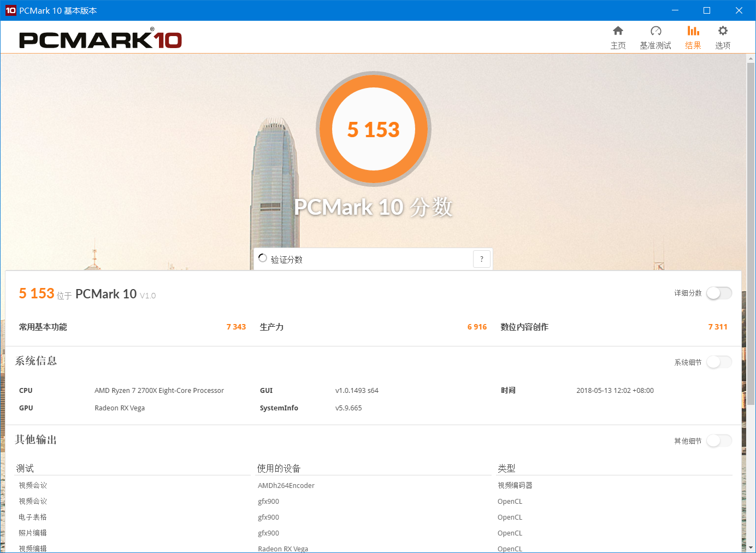The height and width of the screenshot is (553, 756).
Task: Click the 电子表格 test row
Action: [33, 517]
